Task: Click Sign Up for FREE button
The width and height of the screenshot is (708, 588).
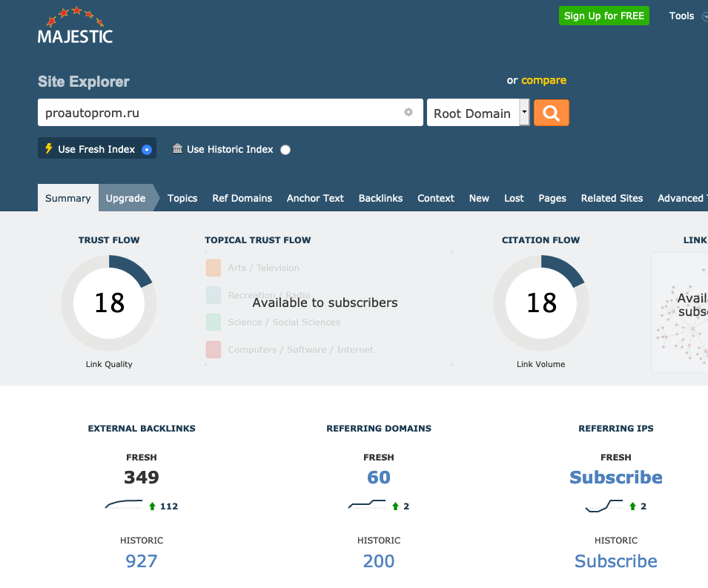Action: tap(603, 16)
